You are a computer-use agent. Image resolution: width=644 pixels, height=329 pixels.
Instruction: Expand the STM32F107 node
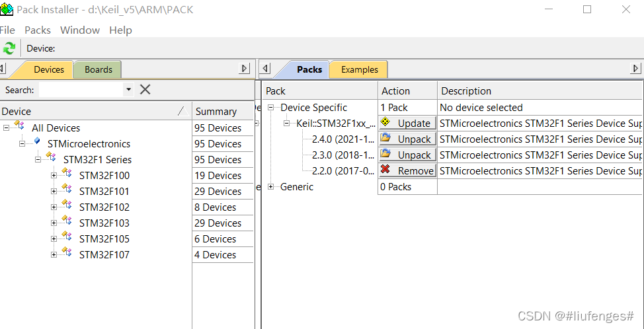54,255
